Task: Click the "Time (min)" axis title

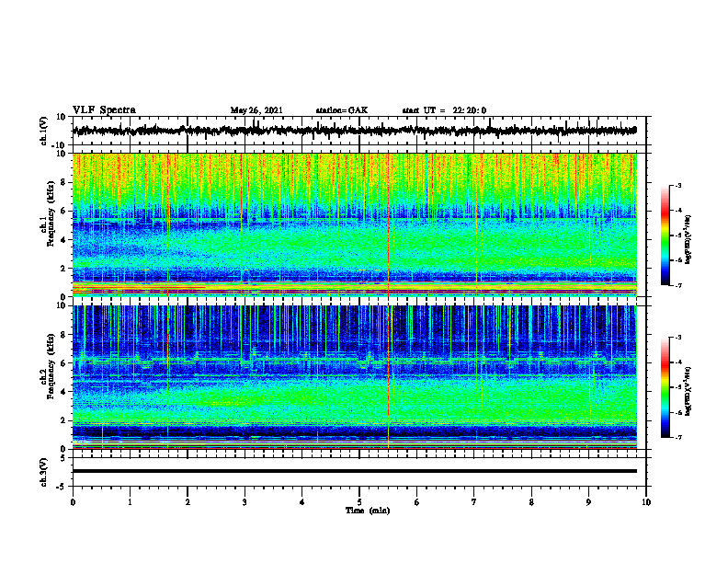Action: (x=368, y=511)
